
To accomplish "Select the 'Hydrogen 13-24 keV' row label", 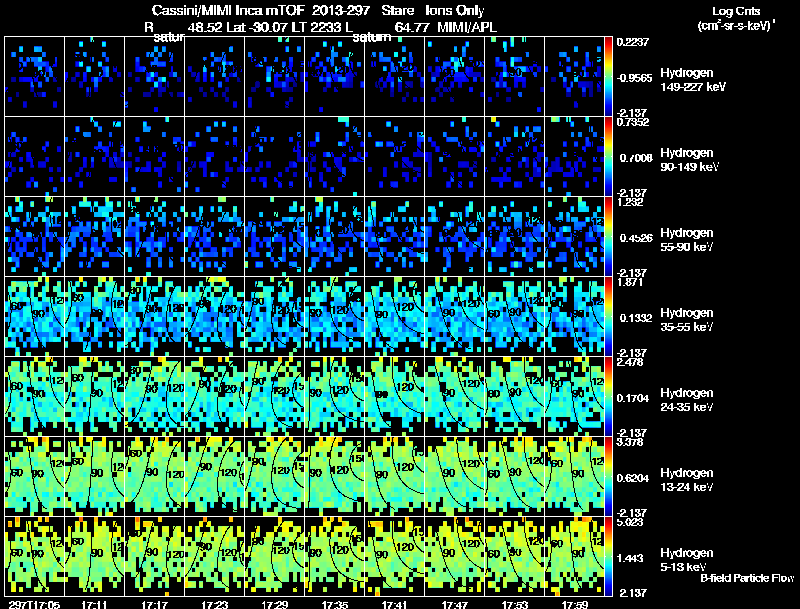I will [687, 480].
